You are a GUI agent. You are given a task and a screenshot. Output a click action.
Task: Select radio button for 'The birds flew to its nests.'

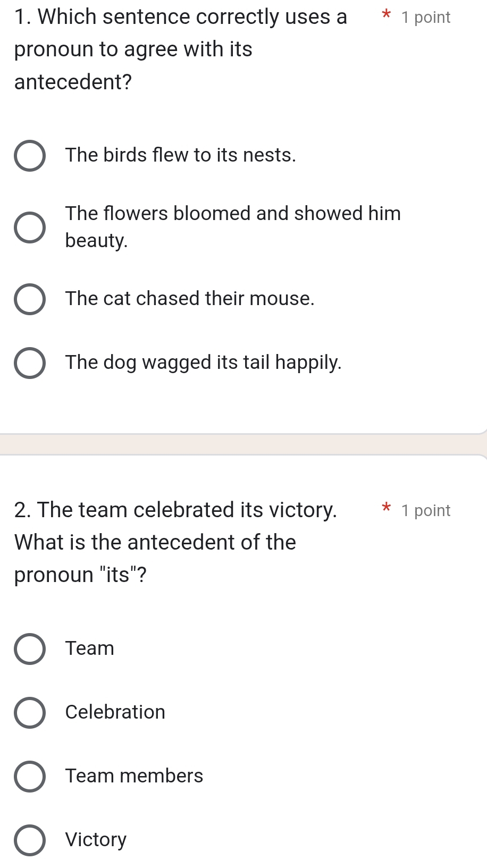tap(30, 156)
